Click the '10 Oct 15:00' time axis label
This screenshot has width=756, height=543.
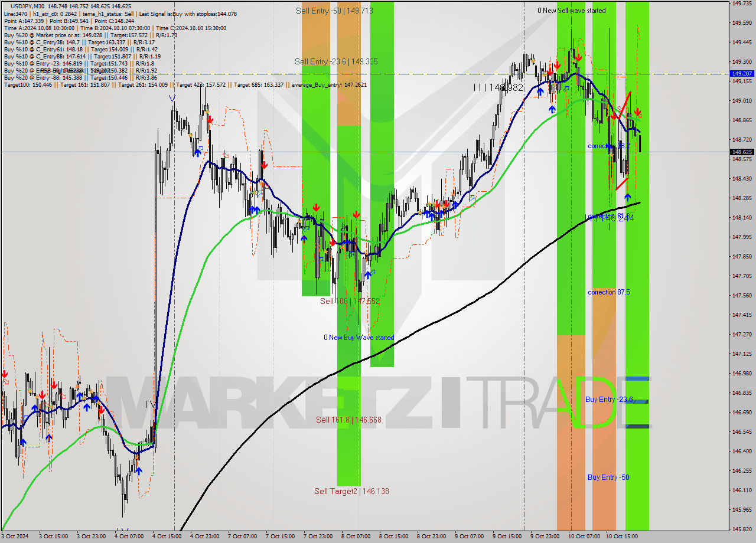pos(621,537)
